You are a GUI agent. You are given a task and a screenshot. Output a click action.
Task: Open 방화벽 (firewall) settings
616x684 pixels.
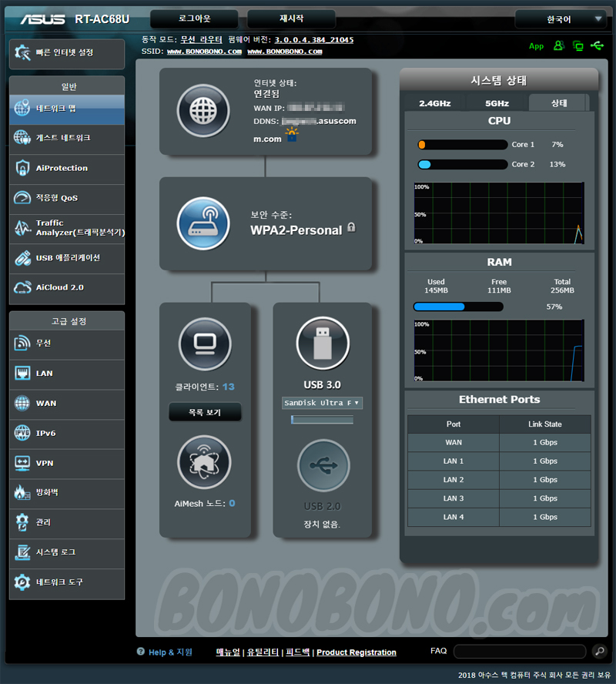(67, 493)
